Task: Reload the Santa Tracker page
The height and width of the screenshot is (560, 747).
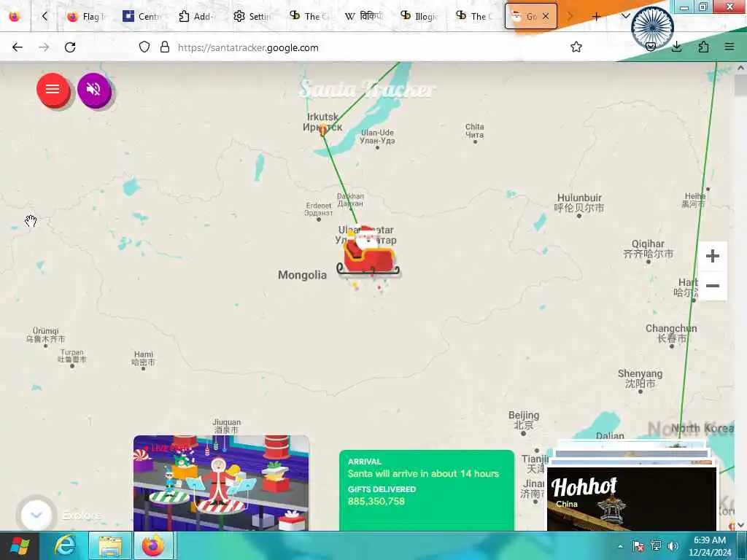Action: tap(70, 47)
